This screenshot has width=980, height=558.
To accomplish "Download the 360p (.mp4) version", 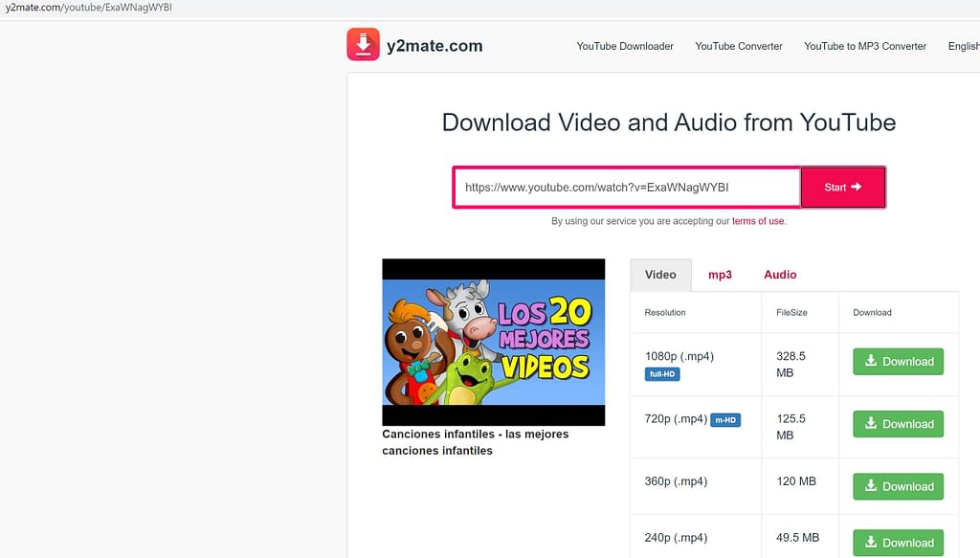I will tap(898, 486).
